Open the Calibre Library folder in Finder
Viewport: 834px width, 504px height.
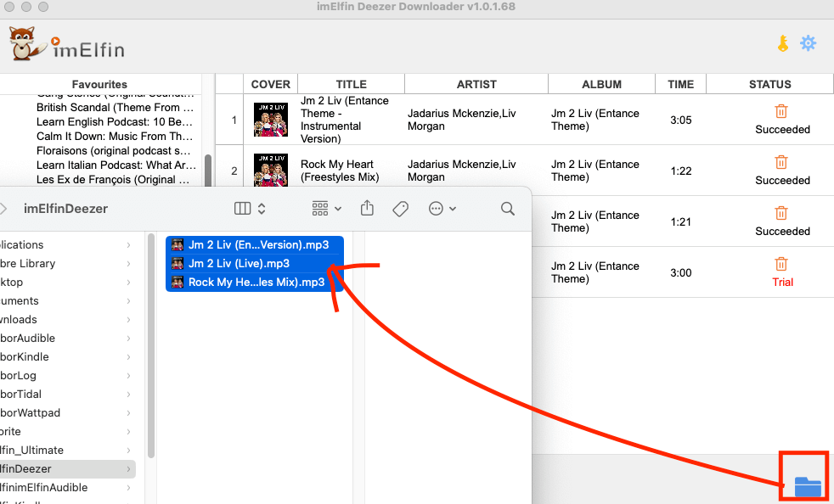coord(28,264)
